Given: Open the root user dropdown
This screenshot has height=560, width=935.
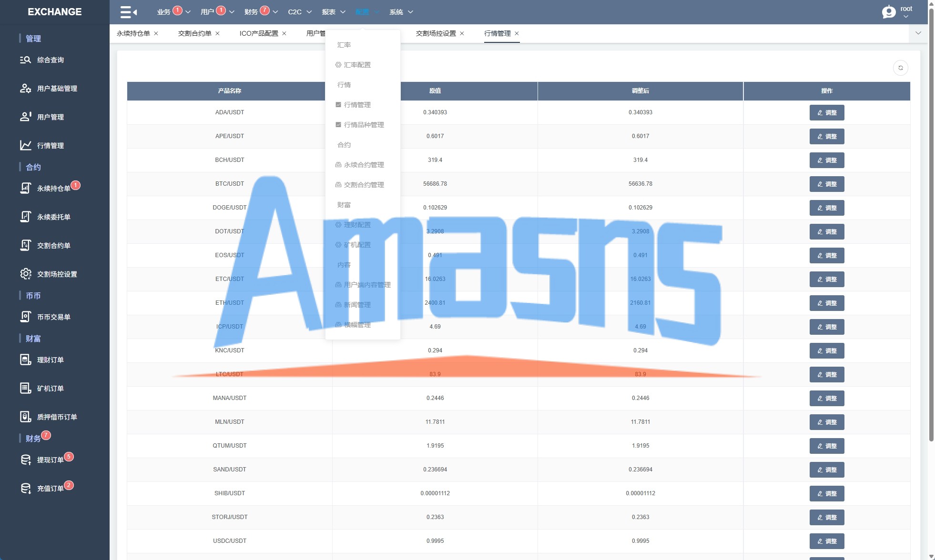Looking at the screenshot, I should [x=906, y=12].
